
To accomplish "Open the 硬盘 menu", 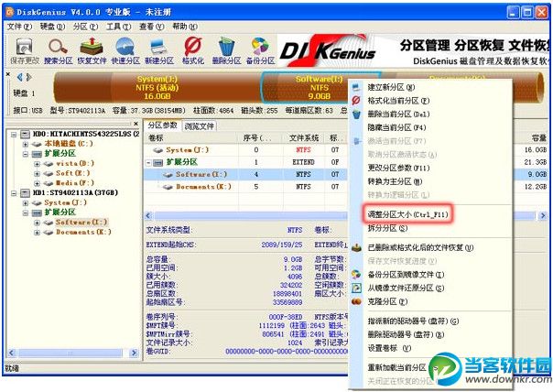I will [x=52, y=27].
